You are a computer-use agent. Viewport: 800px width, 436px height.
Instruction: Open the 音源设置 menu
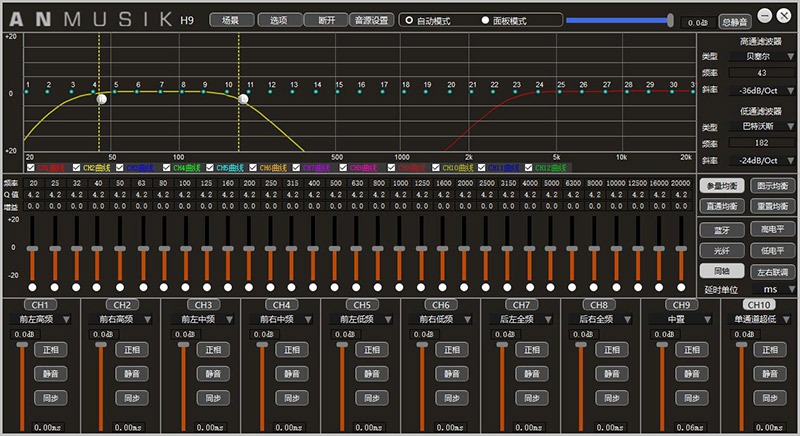(x=370, y=20)
